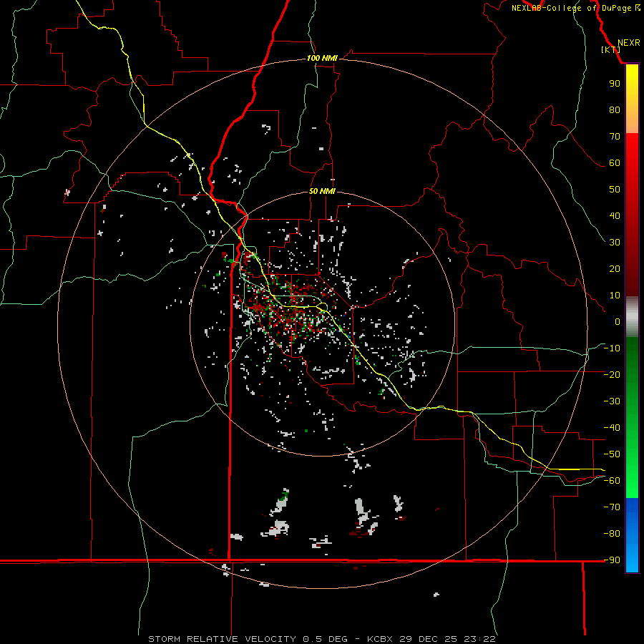Click the "NEXLAB-College of DuPage" header text
This screenshot has width=644, height=644.
coord(571,8)
